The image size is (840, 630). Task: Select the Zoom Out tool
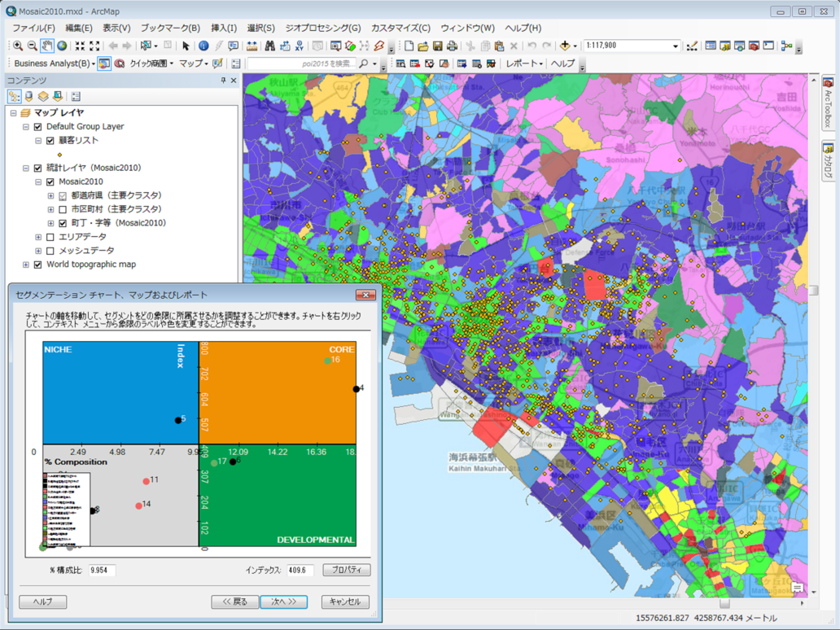32,46
